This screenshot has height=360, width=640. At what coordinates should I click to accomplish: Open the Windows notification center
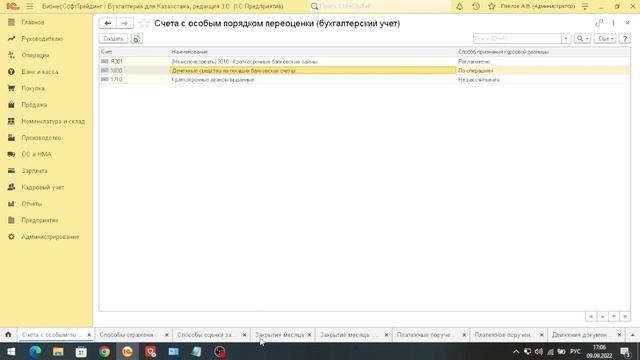(x=625, y=351)
